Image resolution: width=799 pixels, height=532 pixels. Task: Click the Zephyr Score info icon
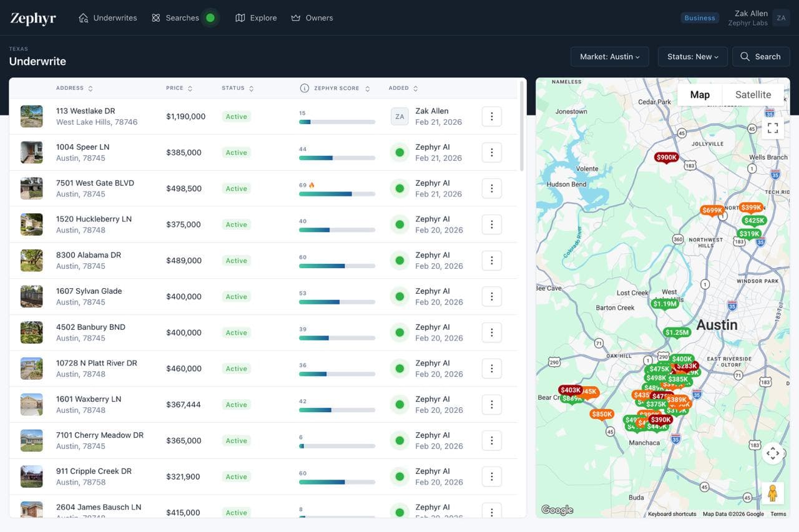pyautogui.click(x=303, y=88)
